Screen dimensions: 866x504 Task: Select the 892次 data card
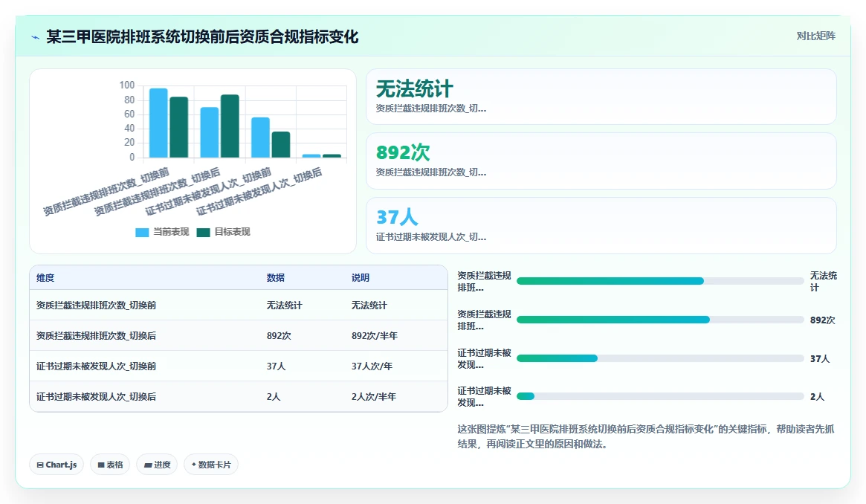tap(601, 161)
